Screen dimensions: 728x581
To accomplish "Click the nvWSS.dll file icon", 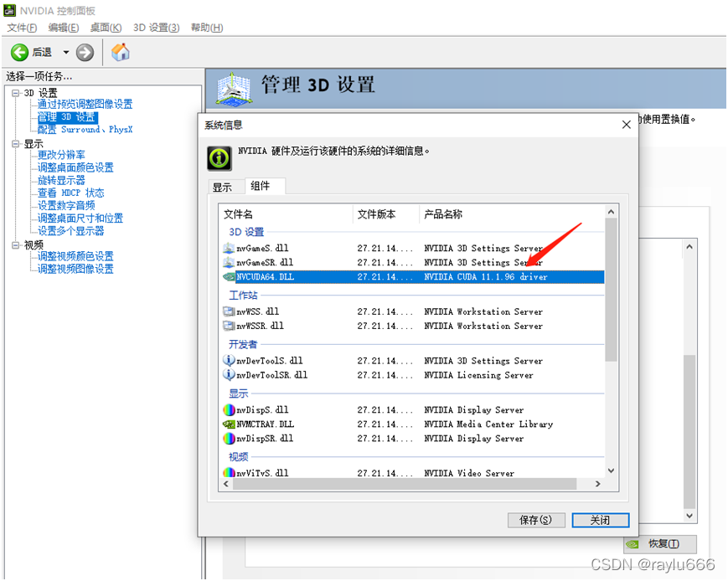I will point(229,311).
